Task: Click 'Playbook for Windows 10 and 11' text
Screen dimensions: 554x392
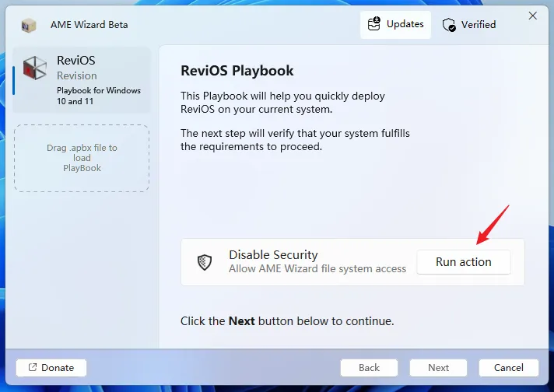Action: 99,96
